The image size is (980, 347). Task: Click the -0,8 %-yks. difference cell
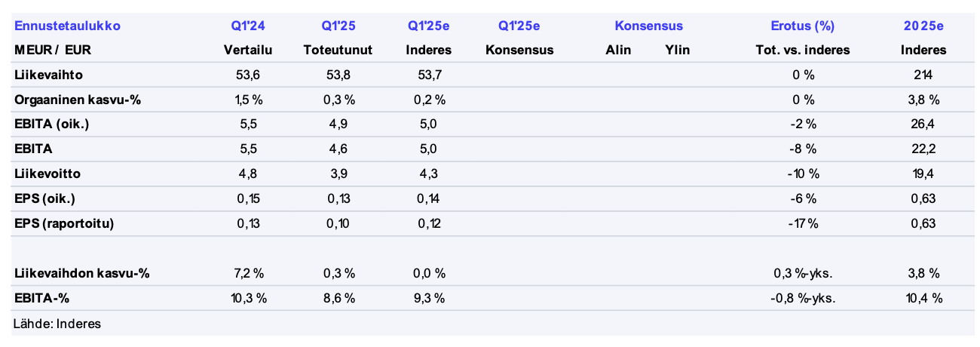[x=802, y=298]
